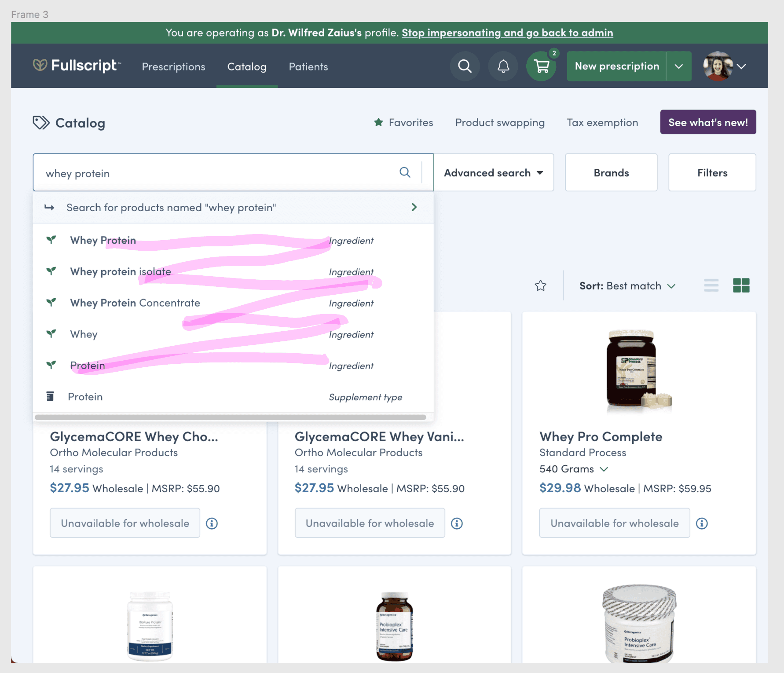Viewport: 784px width, 673px height.
Task: Click info icon on GlycemaCORE Whey Cho... card
Action: point(212,523)
